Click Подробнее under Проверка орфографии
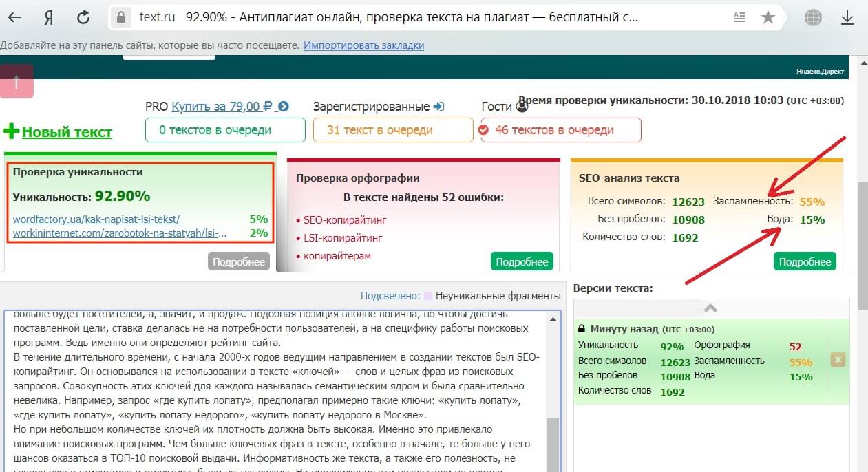868x472 pixels. pyautogui.click(x=522, y=261)
